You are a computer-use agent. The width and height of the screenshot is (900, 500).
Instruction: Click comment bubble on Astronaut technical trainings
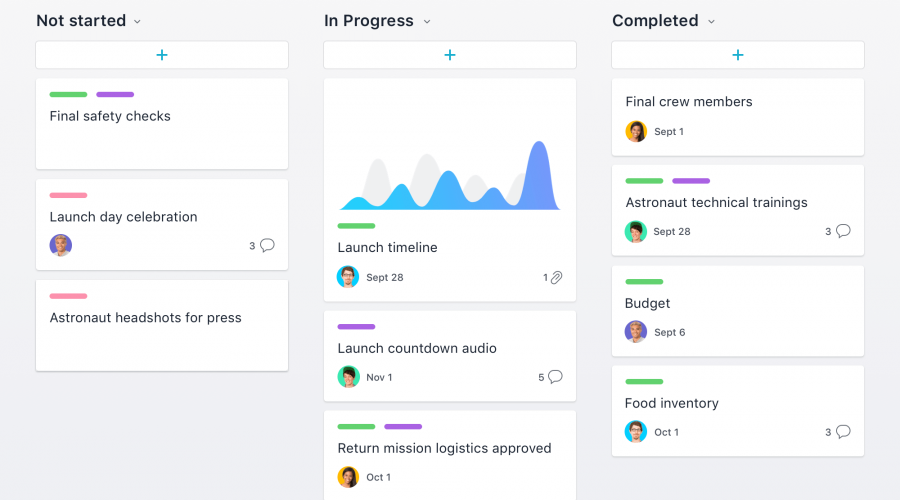tap(843, 231)
